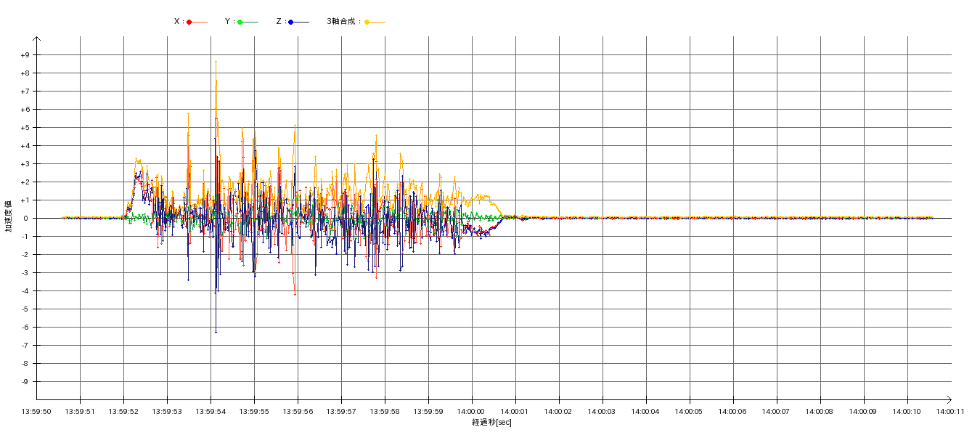Click the upward arrow atop the Y axis
The image size is (980, 443).
tap(36, 39)
